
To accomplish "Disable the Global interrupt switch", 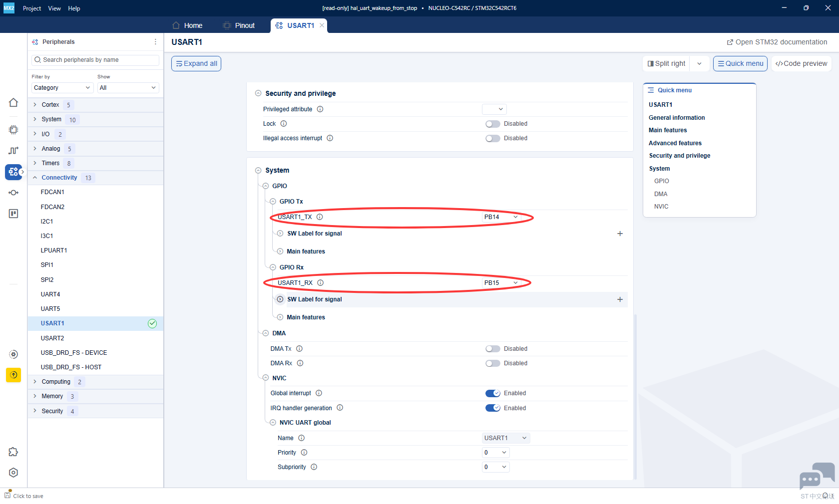I will pyautogui.click(x=492, y=393).
